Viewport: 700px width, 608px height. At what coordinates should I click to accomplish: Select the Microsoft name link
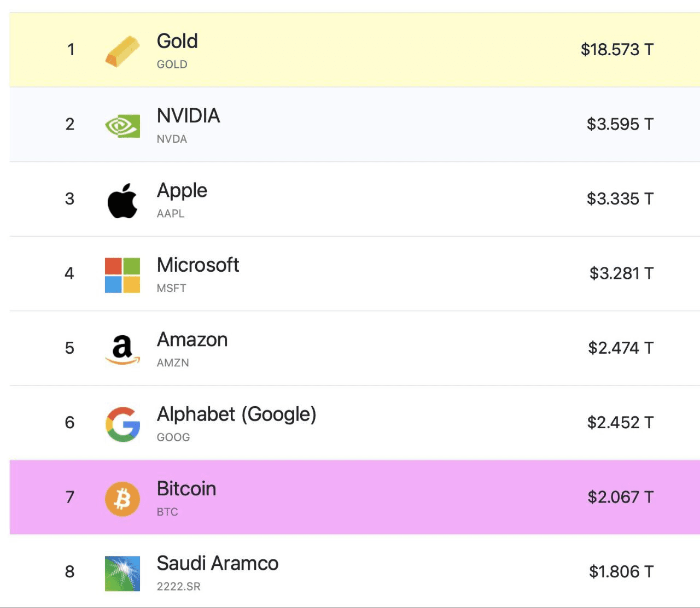click(198, 265)
